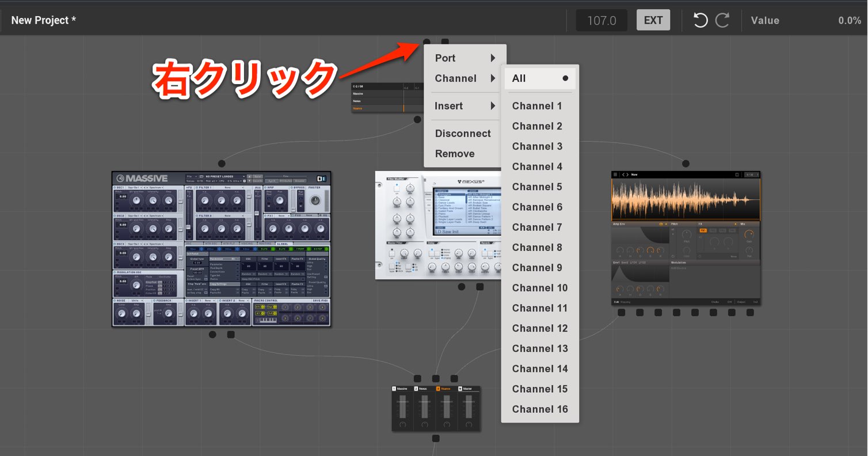The width and height of the screenshot is (868, 456).
Task: Click mixer input port above Massive channel
Action: pyautogui.click(x=417, y=378)
